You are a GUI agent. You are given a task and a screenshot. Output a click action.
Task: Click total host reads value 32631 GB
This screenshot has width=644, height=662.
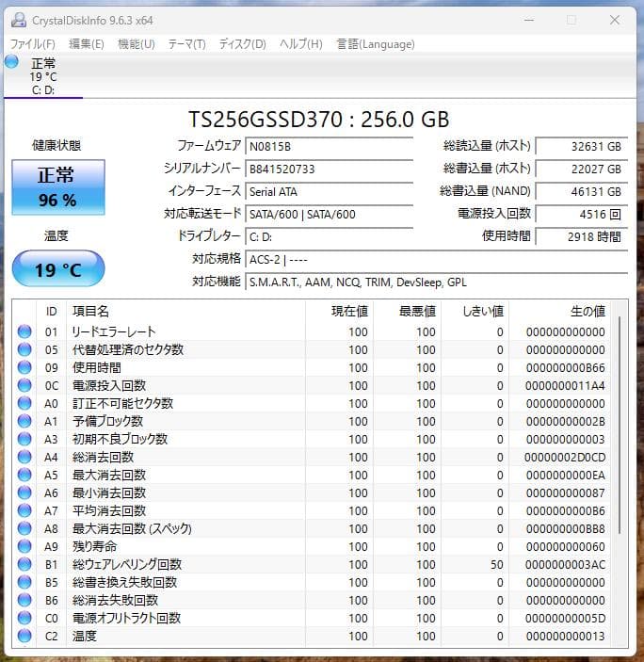click(x=582, y=147)
